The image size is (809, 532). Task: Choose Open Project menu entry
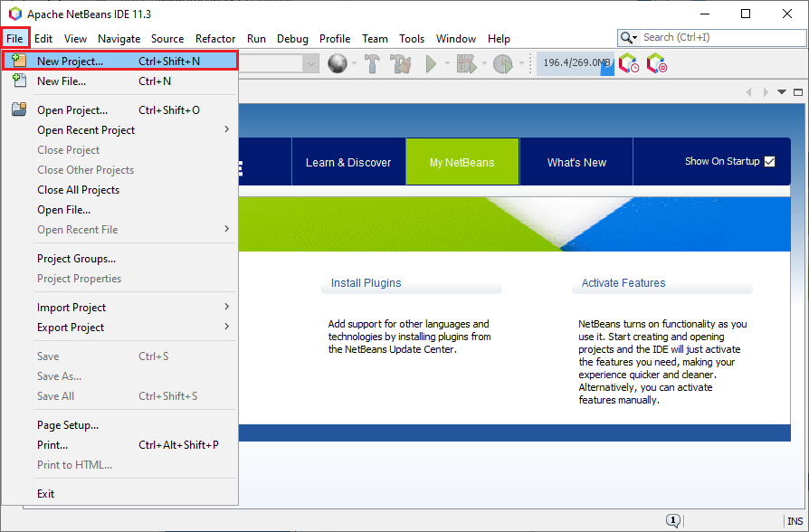pyautogui.click(x=119, y=109)
